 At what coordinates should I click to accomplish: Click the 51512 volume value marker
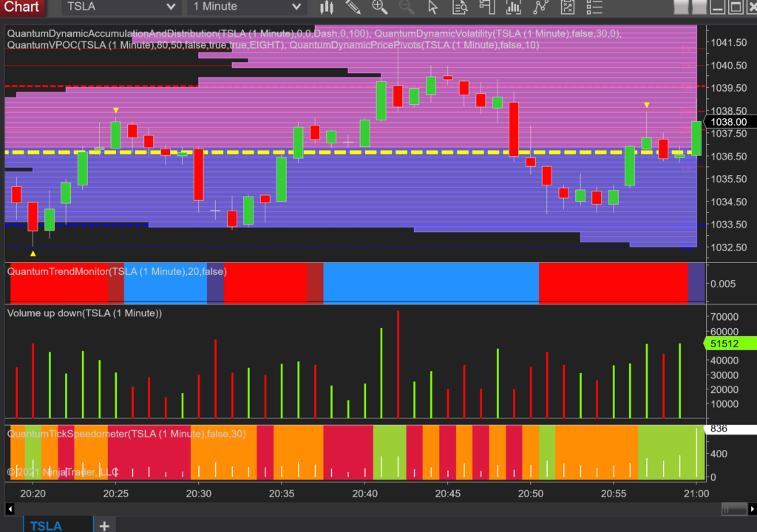(x=730, y=344)
